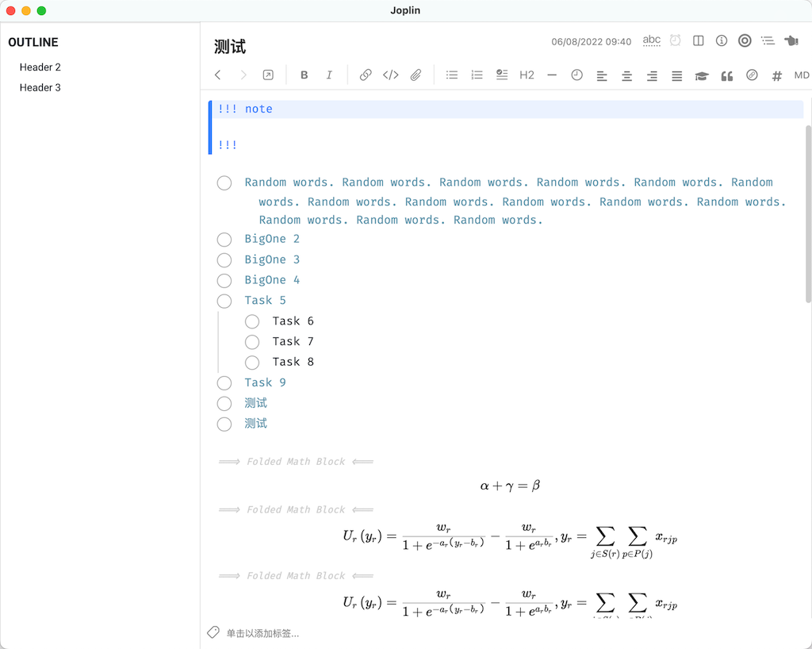The image size is (812, 649).
Task: Toggle outline list icon in header
Action: (768, 40)
